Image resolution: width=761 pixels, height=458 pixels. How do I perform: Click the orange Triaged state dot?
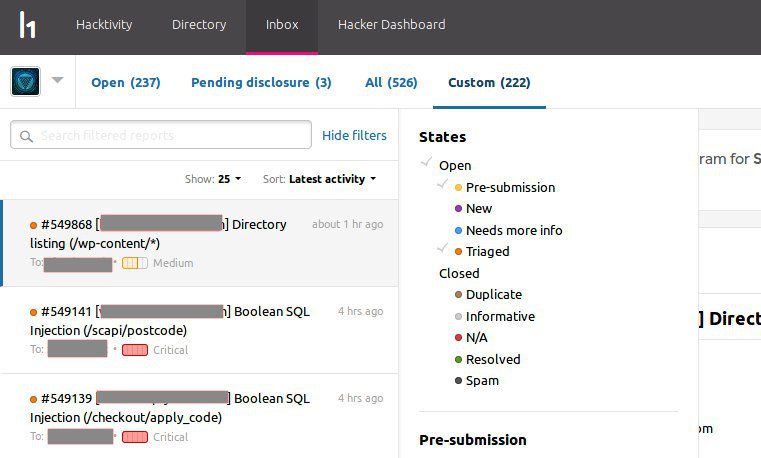tap(458, 251)
